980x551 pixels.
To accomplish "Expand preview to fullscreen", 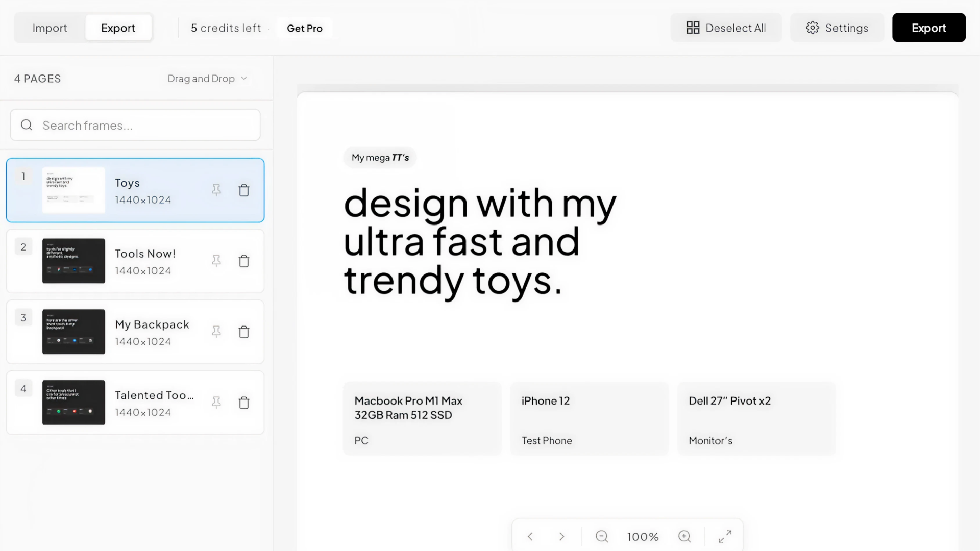I will click(725, 536).
